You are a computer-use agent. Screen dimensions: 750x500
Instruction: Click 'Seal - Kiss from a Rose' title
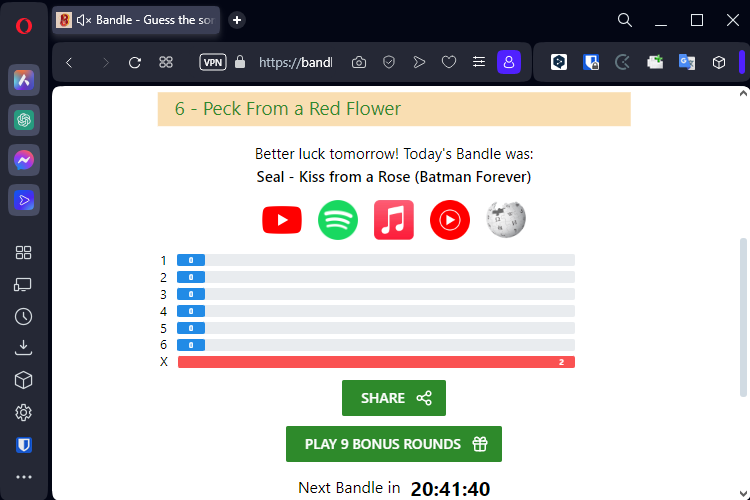click(394, 177)
